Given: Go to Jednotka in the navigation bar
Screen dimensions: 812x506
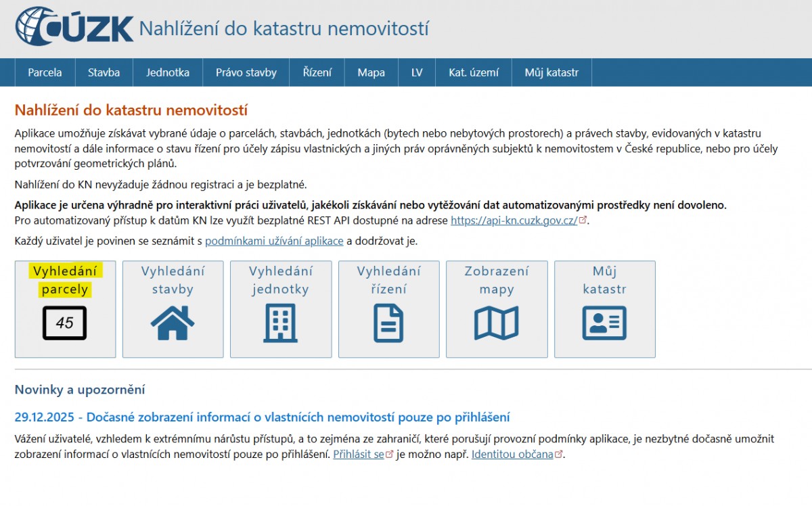Looking at the screenshot, I should [168, 72].
